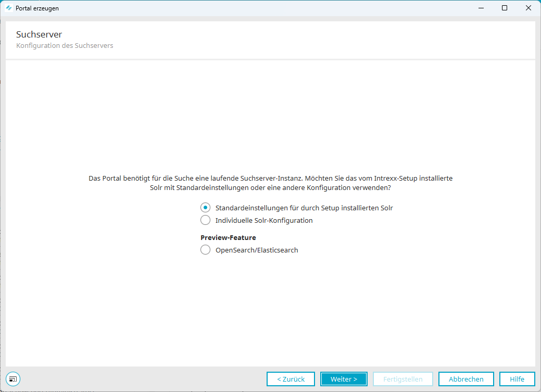Cancel the wizard via Abbrechen
This screenshot has height=392, width=541.
click(466, 379)
